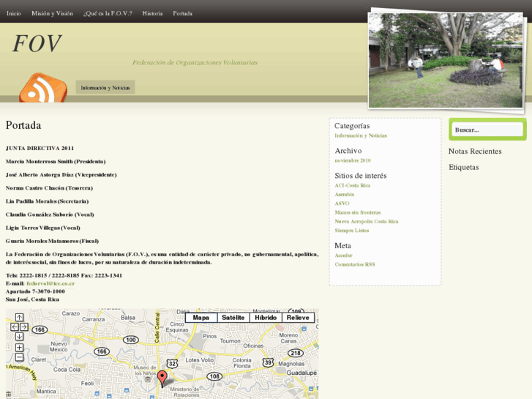The image size is (532, 399).
Task: Switch map to Mapa view
Action: (x=201, y=318)
